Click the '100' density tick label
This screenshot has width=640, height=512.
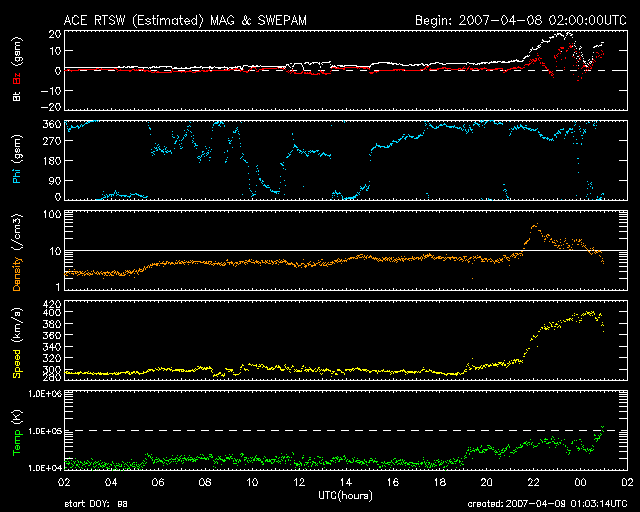(x=54, y=214)
